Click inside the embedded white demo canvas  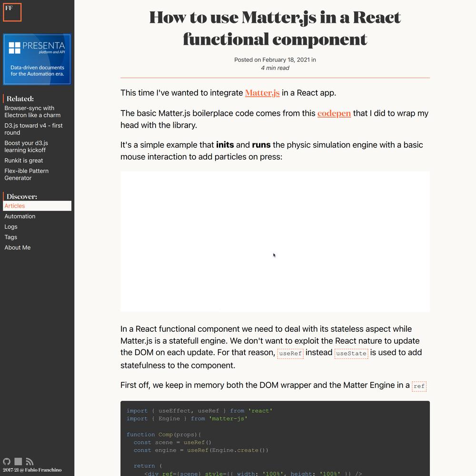(275, 242)
